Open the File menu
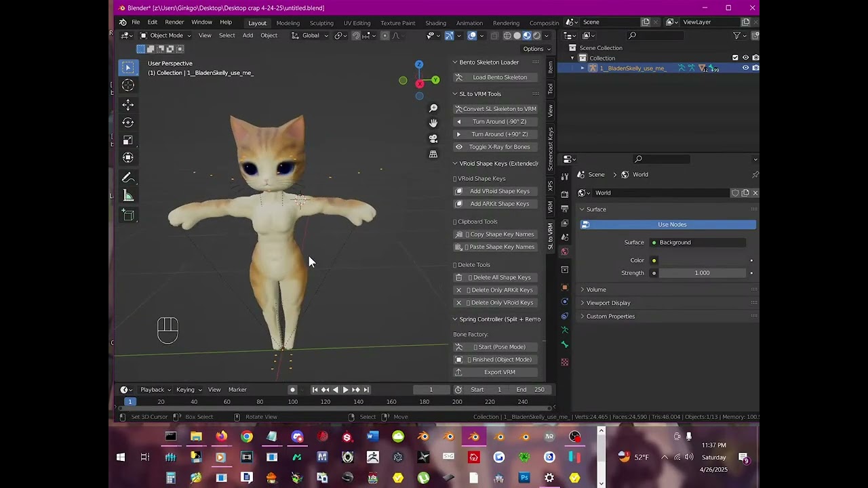This screenshot has height=488, width=868. [x=136, y=22]
